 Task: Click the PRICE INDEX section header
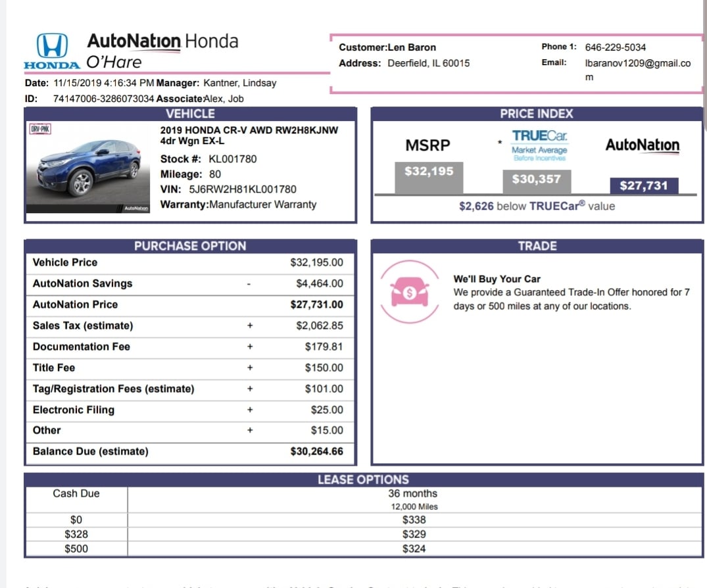537,114
